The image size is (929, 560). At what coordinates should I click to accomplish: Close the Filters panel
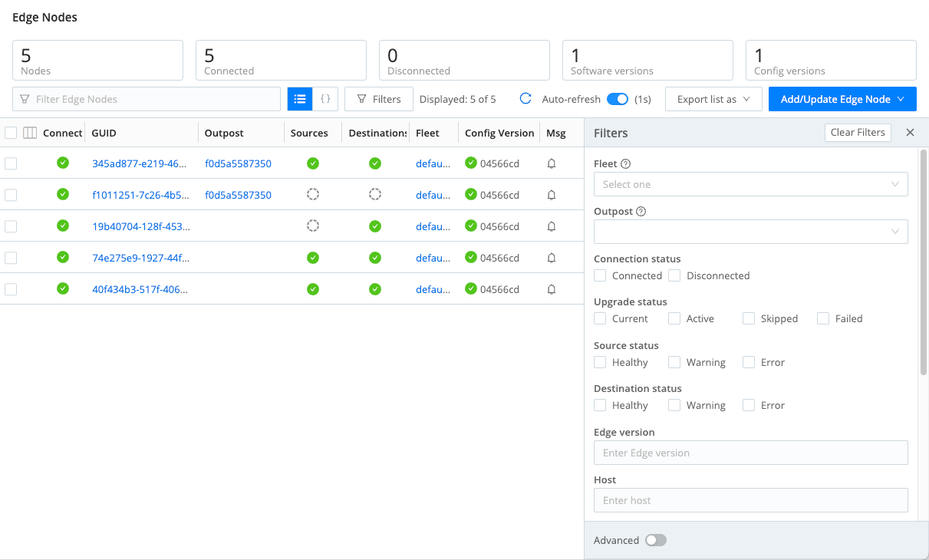pos(910,133)
